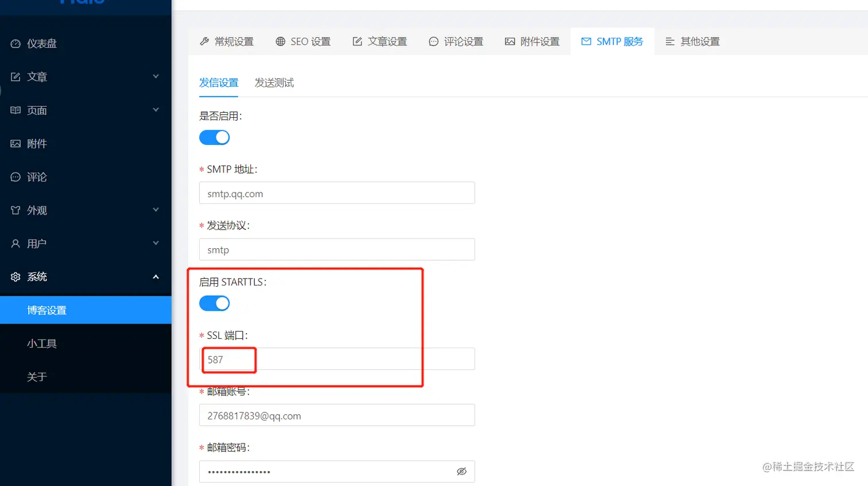Viewport: 868px width, 486px height.
Task: Expand the 外观 menu chevron
Action: tap(156, 210)
